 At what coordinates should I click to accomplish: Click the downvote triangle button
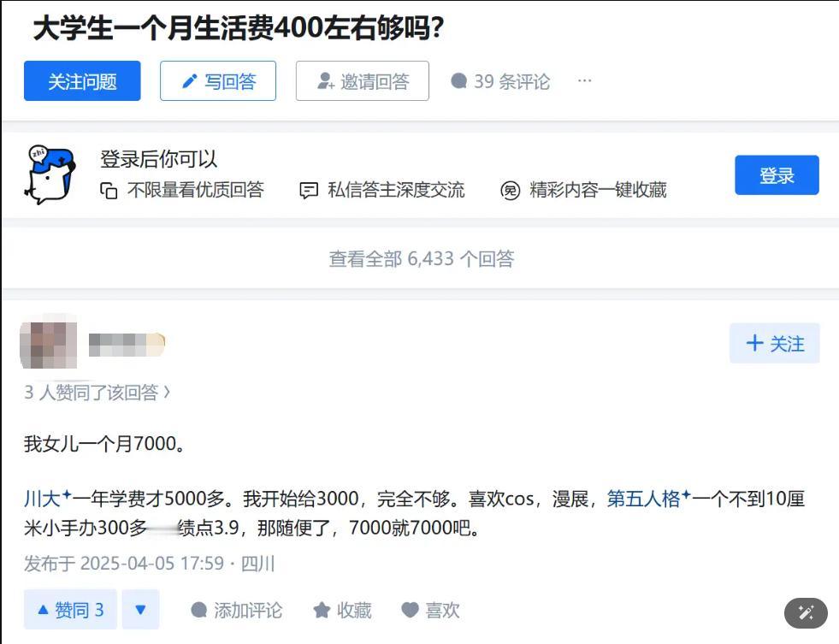pyautogui.click(x=141, y=610)
